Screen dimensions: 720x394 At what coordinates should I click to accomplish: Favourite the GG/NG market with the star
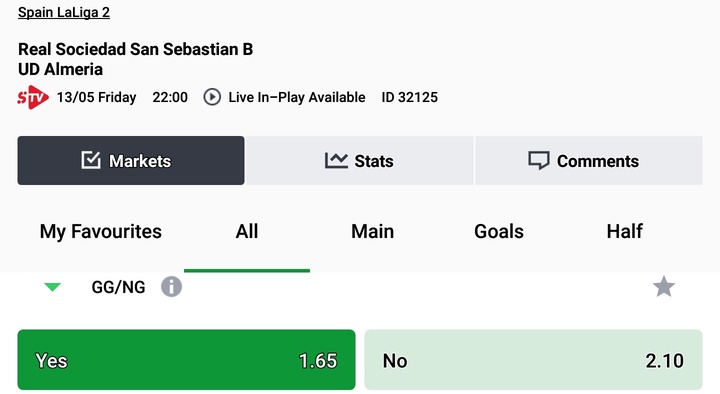[x=664, y=287]
